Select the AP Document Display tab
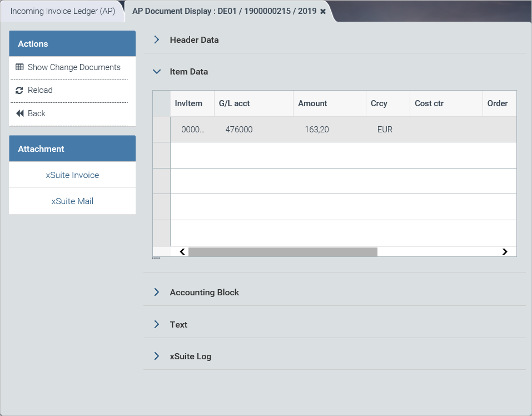 (224, 11)
